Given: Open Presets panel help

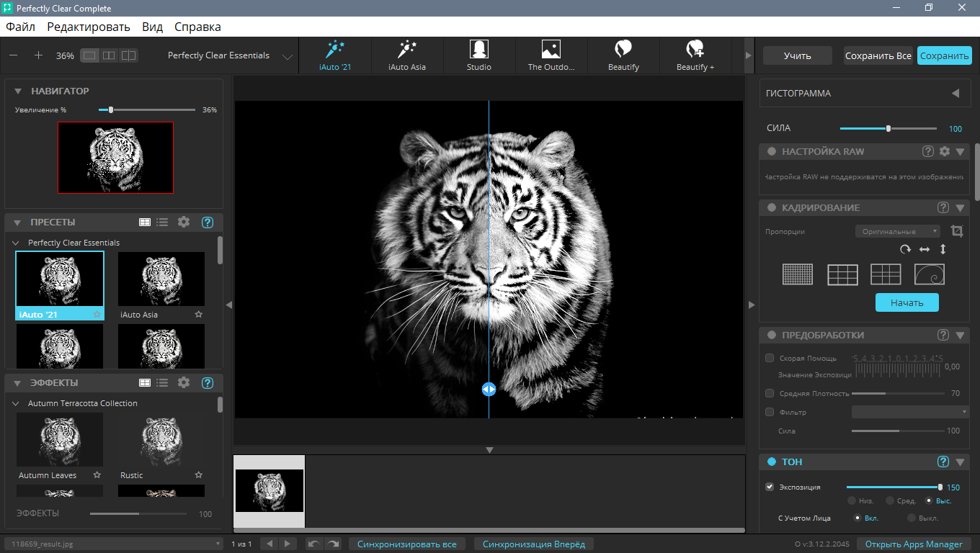Looking at the screenshot, I should coord(208,222).
